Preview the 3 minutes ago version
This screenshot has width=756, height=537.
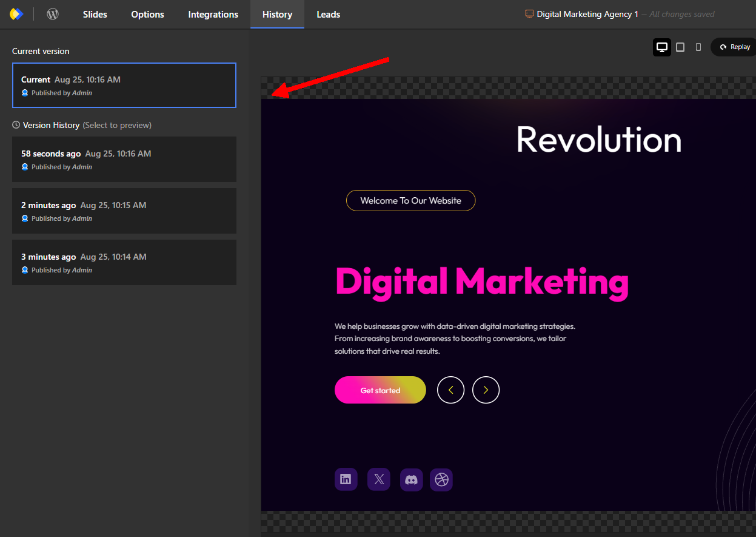[x=124, y=262]
